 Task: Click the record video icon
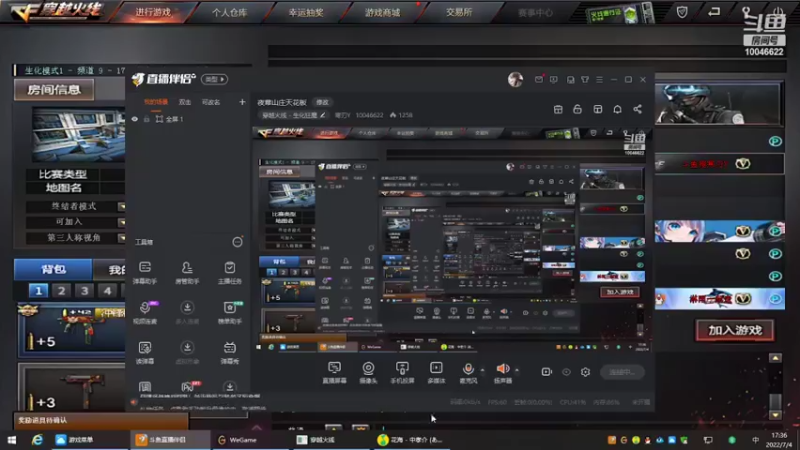[x=546, y=372]
